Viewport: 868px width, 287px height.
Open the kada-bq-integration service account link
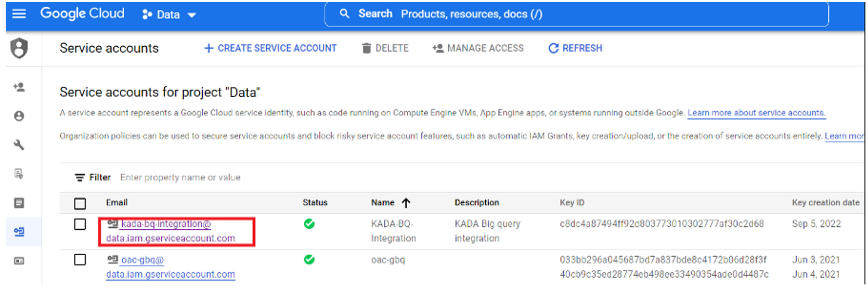(x=165, y=225)
